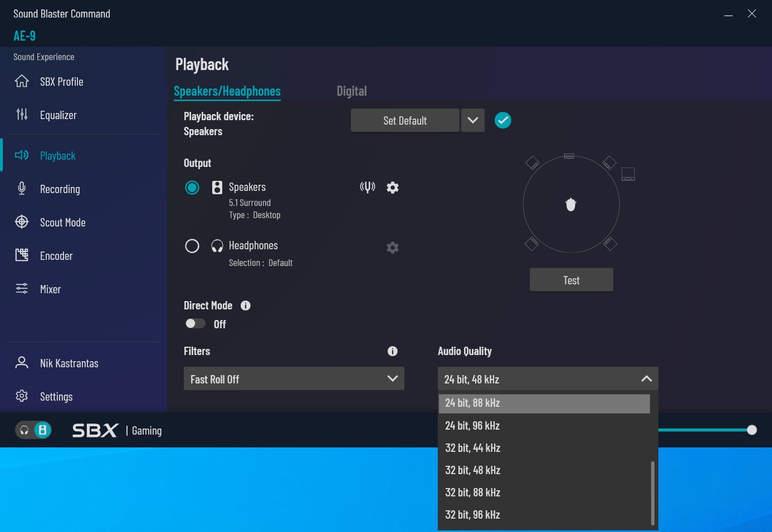The image size is (772, 532).
Task: Switch to the Digital tab
Action: pos(351,91)
